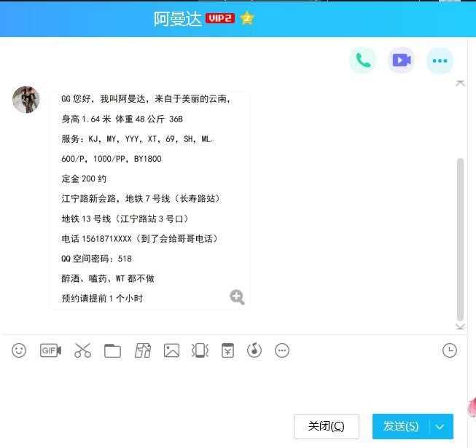Open more toolbar tools via circled ellipsis

point(282,350)
